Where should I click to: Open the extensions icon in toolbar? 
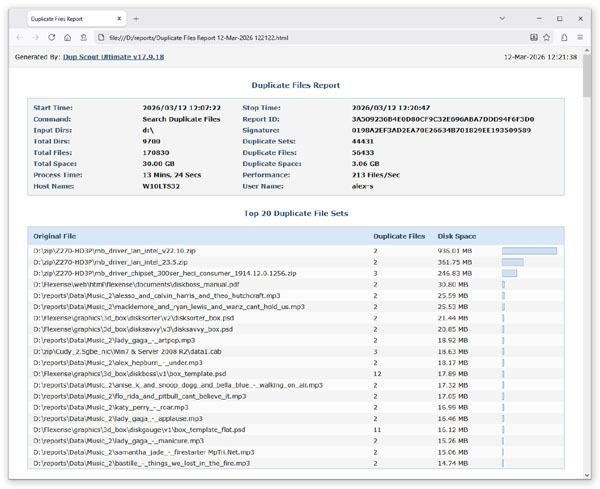click(x=564, y=37)
